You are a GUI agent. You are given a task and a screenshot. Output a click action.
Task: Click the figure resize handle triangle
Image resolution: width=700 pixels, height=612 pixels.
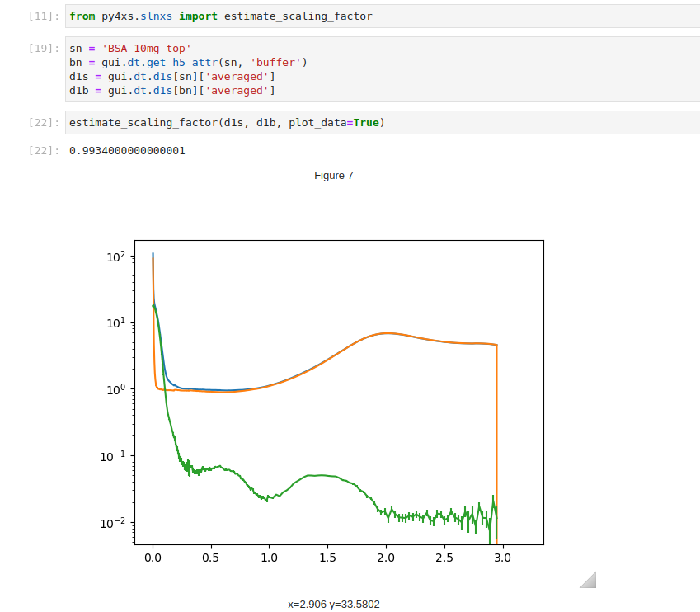[x=588, y=580]
